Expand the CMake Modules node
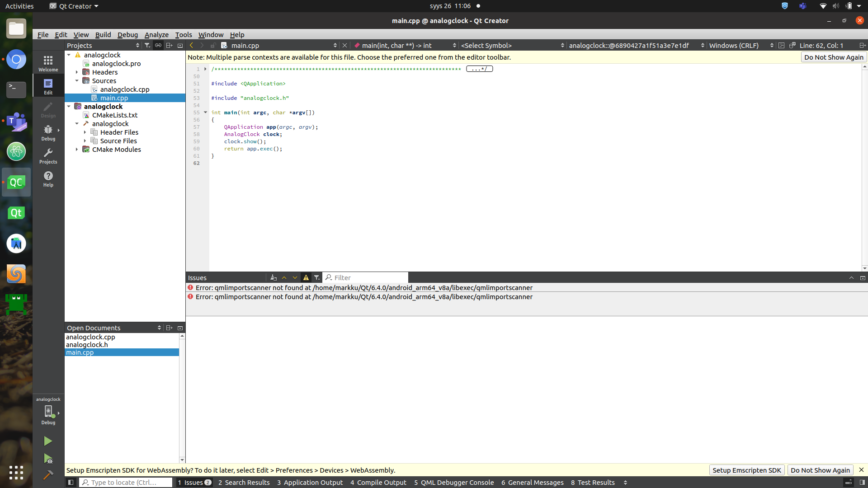 pyautogui.click(x=77, y=149)
